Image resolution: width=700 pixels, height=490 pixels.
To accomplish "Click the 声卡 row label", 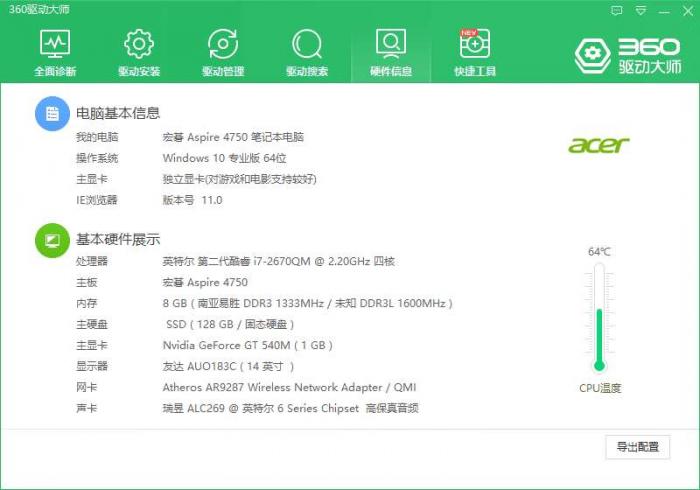I will 87,408.
